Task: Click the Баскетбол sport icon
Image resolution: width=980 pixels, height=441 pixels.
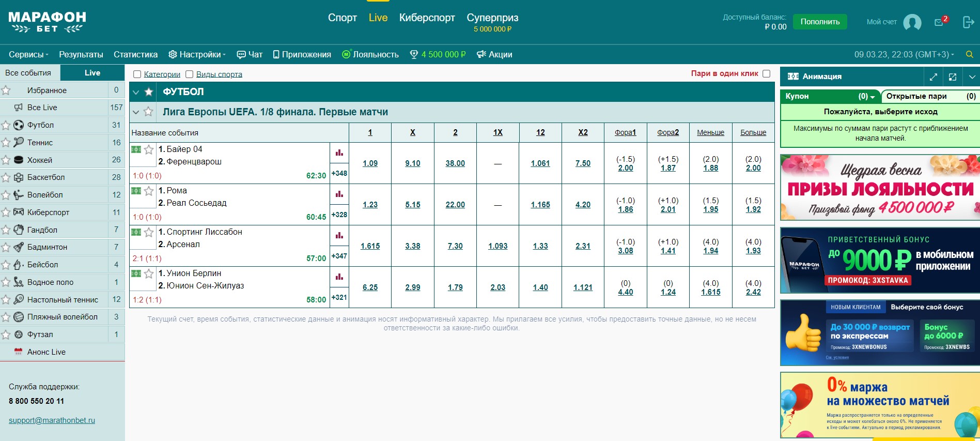Action: pyautogui.click(x=19, y=177)
